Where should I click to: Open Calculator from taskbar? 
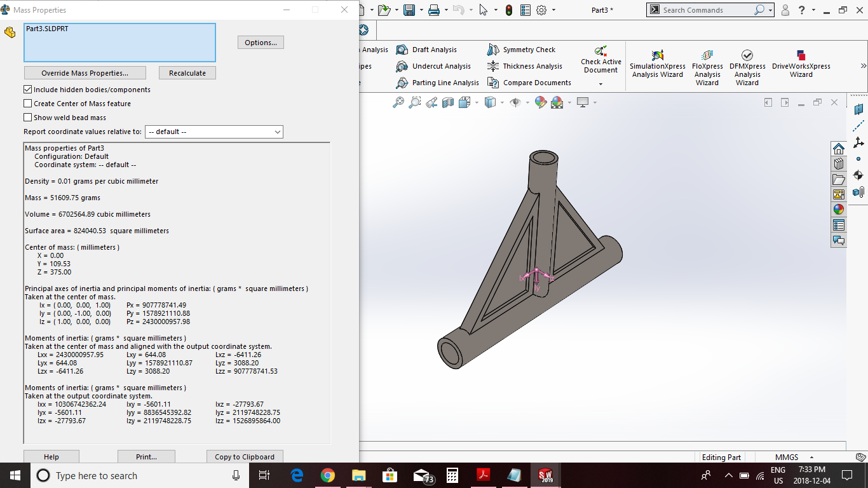452,475
